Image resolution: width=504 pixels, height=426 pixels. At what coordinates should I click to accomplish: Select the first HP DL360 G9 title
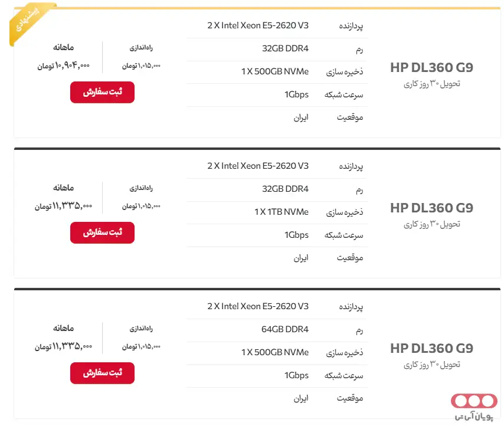[x=431, y=67]
